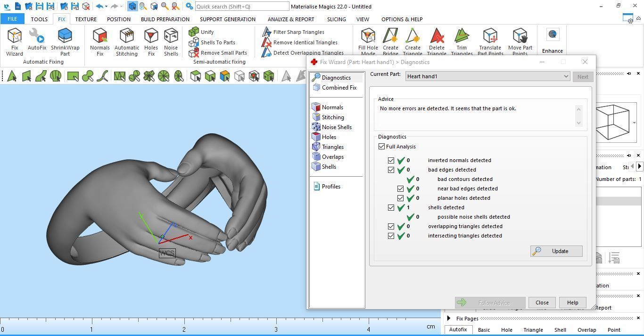Toggle overlapping triangles checkbox
The image size is (644, 336).
(x=391, y=226)
